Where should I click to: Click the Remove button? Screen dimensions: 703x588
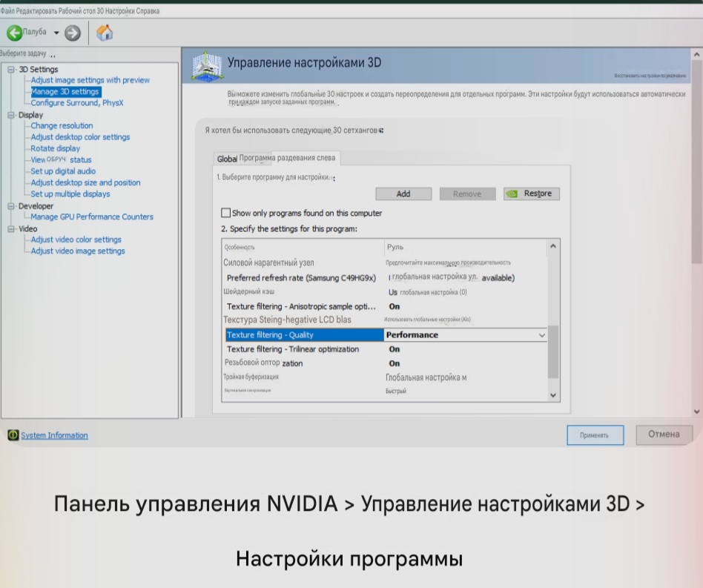pyautogui.click(x=468, y=194)
